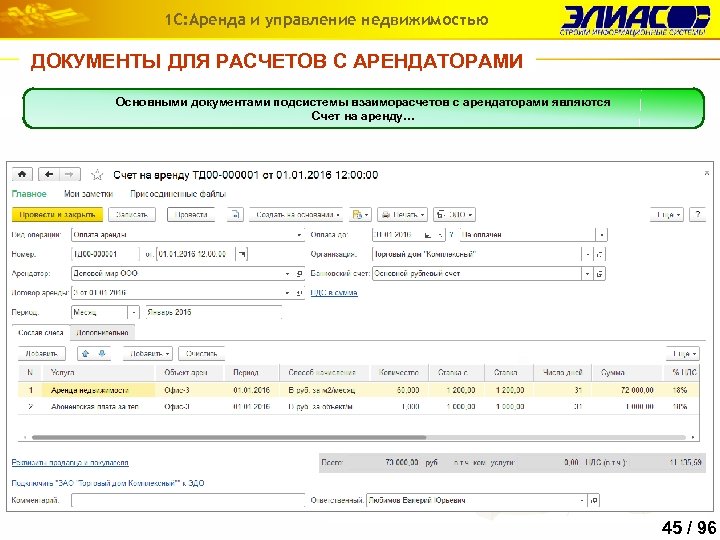720x540 pixels.
Task: Navigate forward with the right arrow
Action: tap(69, 174)
